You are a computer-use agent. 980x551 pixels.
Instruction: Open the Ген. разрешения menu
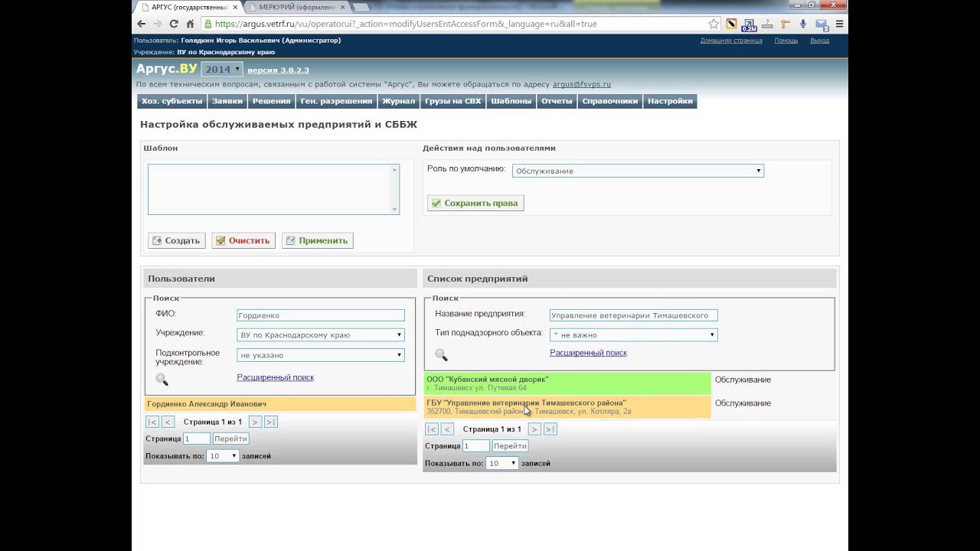pos(336,101)
